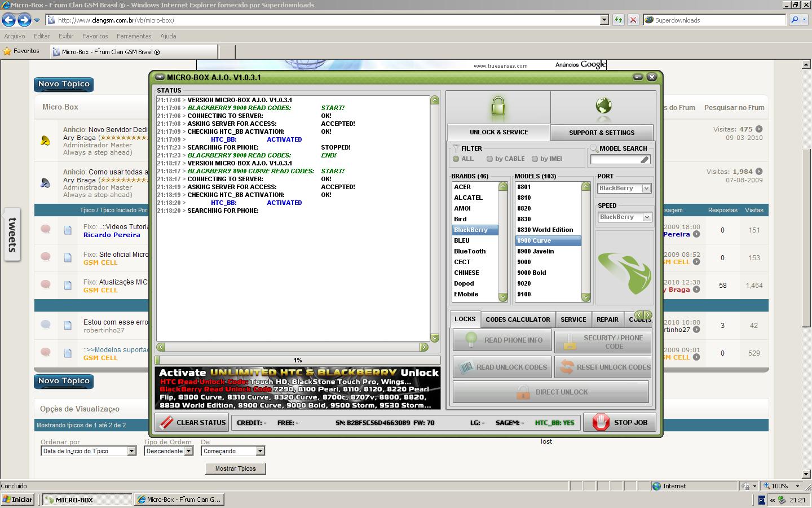Viewport: 812px width, 508px height.
Task: Open the Arquivo menu
Action: 15,36
